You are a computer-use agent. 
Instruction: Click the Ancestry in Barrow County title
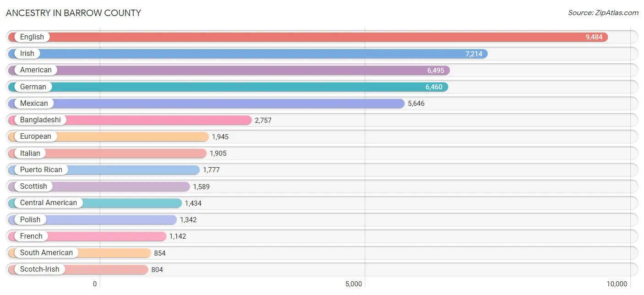tap(73, 13)
